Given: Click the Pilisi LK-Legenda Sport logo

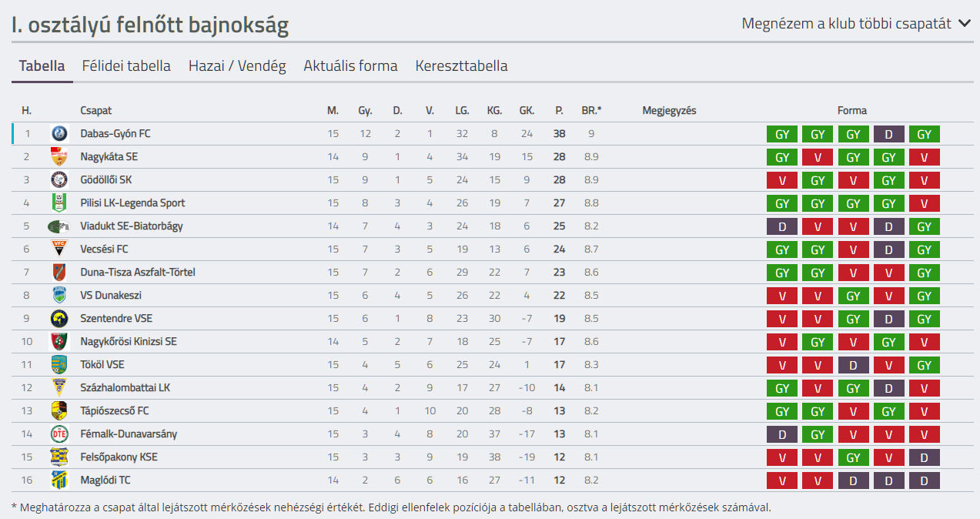Looking at the screenshot, I should coord(59,203).
